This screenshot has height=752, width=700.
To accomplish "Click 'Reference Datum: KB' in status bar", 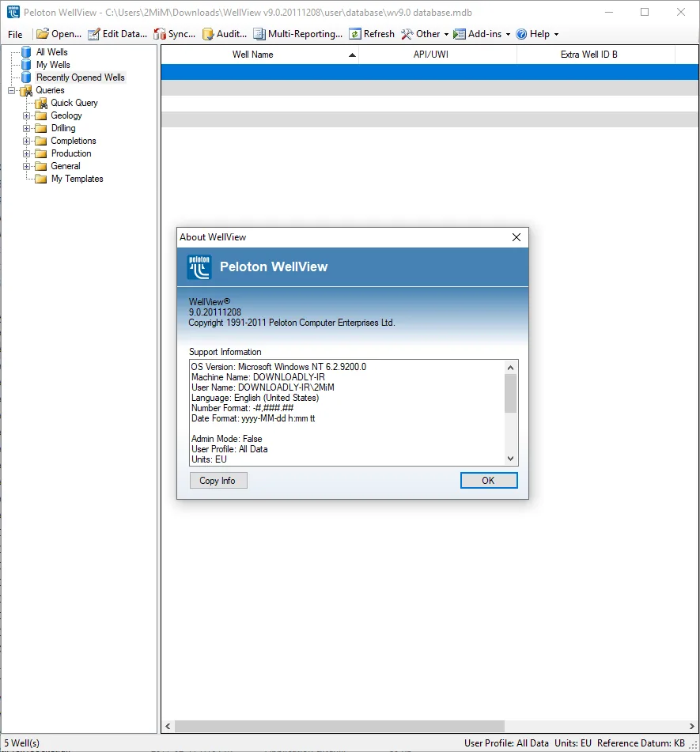I will click(641, 743).
